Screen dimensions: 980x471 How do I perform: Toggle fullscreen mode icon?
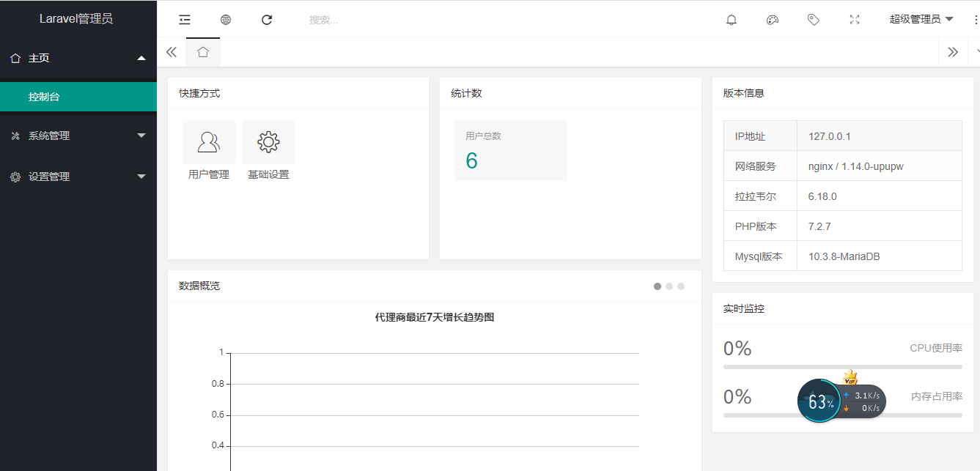click(x=854, y=20)
